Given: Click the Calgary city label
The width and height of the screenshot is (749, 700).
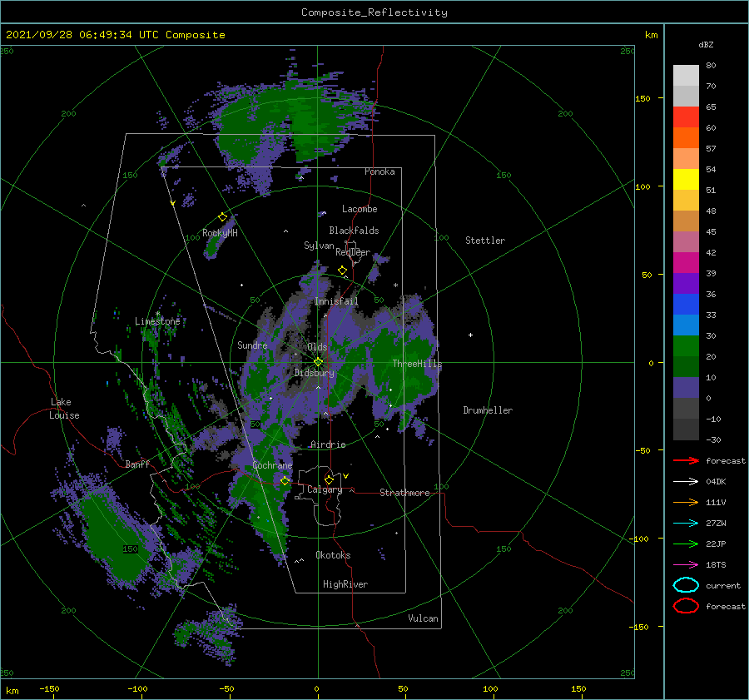Looking at the screenshot, I should pos(325,489).
